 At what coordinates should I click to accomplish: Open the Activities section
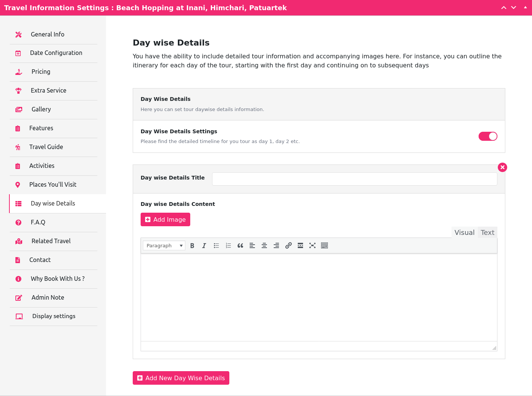[x=53, y=166]
